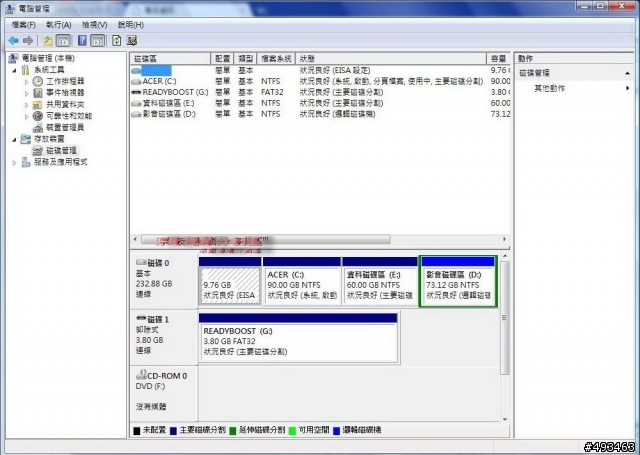Click 磁碟 1 removable disk label

click(164, 335)
